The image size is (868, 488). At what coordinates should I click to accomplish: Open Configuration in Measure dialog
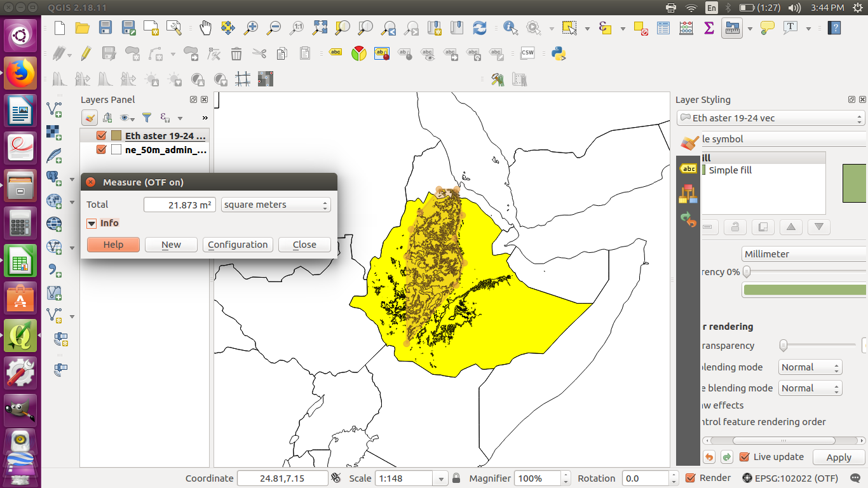(x=238, y=245)
